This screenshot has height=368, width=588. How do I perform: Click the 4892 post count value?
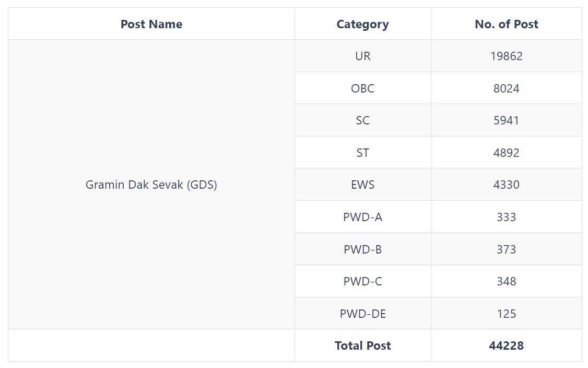(506, 153)
